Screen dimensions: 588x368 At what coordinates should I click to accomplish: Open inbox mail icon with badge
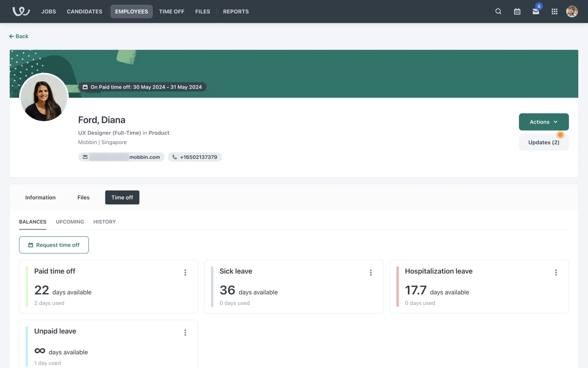536,11
